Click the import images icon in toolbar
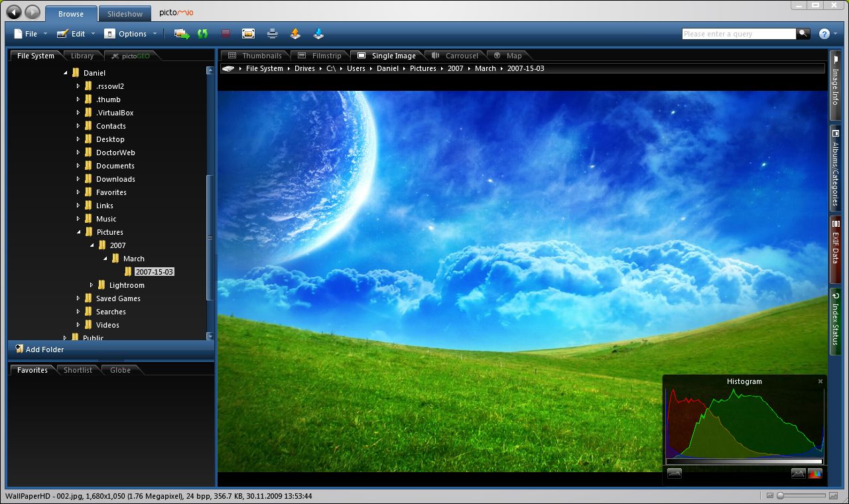849x504 pixels. point(182,33)
